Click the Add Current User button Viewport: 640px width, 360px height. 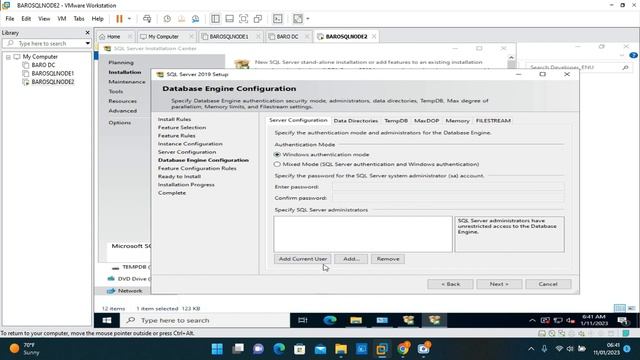point(302,259)
